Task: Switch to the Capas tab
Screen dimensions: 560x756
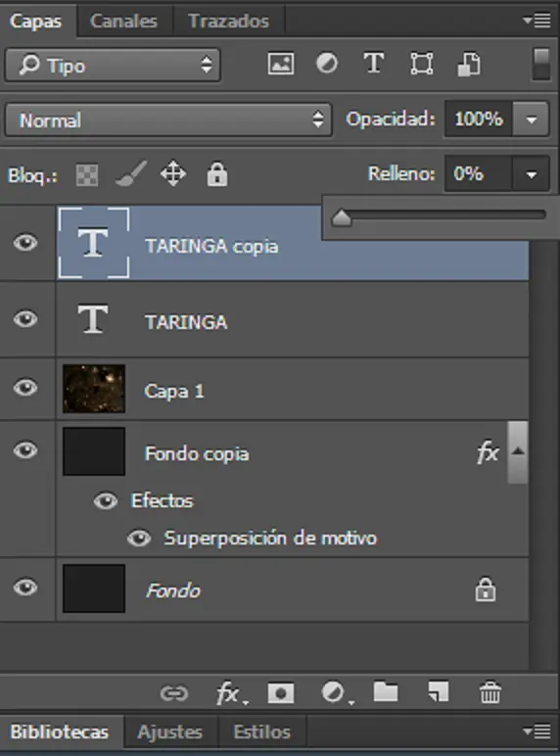Action: (x=36, y=21)
